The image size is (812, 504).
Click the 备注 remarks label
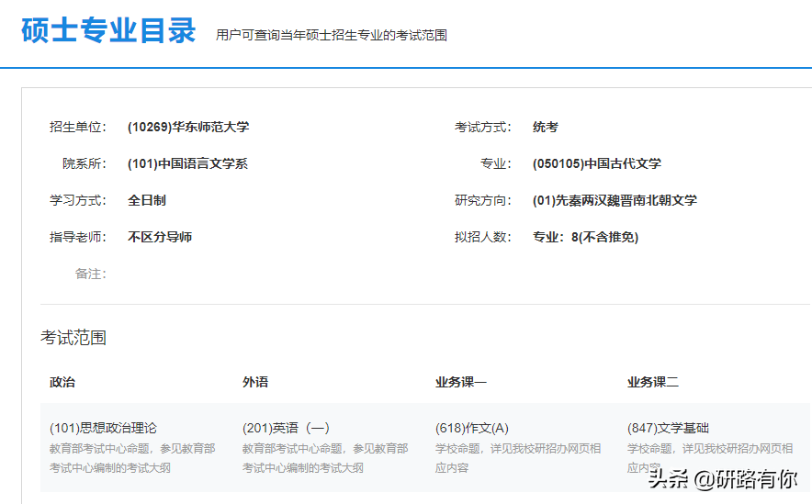click(91, 274)
